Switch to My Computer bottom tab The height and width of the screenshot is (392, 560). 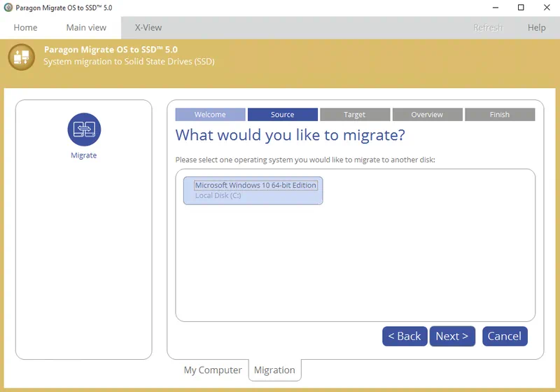point(213,370)
